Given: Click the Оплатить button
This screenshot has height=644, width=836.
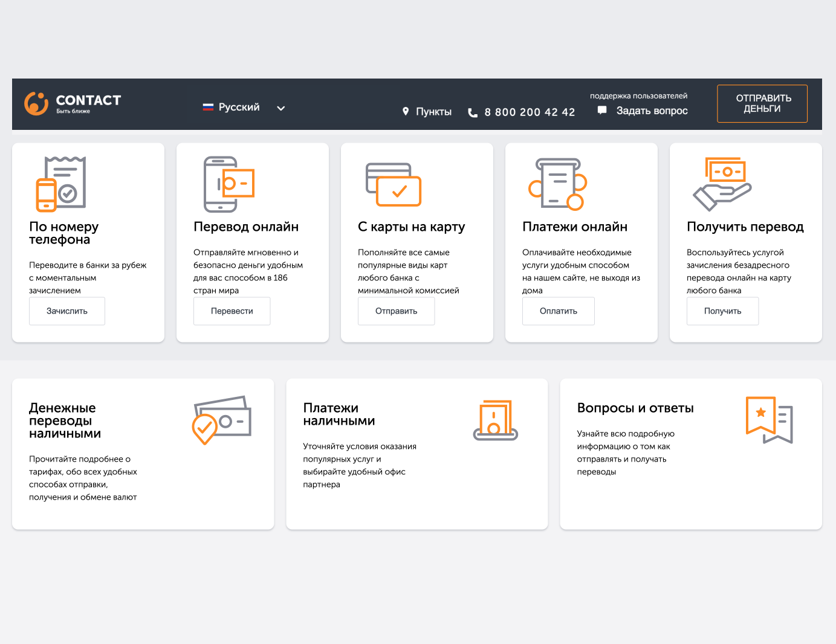Looking at the screenshot, I should click(x=559, y=311).
